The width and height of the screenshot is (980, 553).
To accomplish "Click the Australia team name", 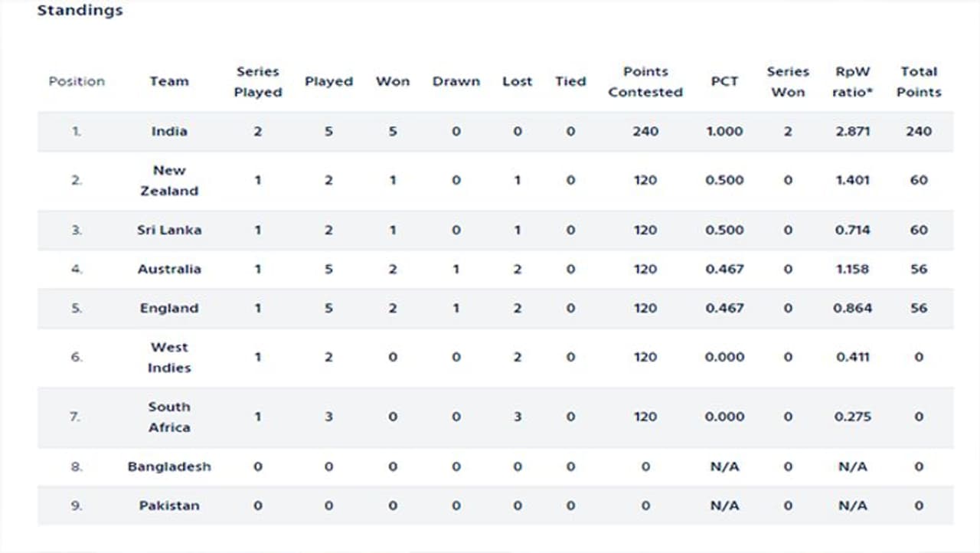I will point(169,269).
